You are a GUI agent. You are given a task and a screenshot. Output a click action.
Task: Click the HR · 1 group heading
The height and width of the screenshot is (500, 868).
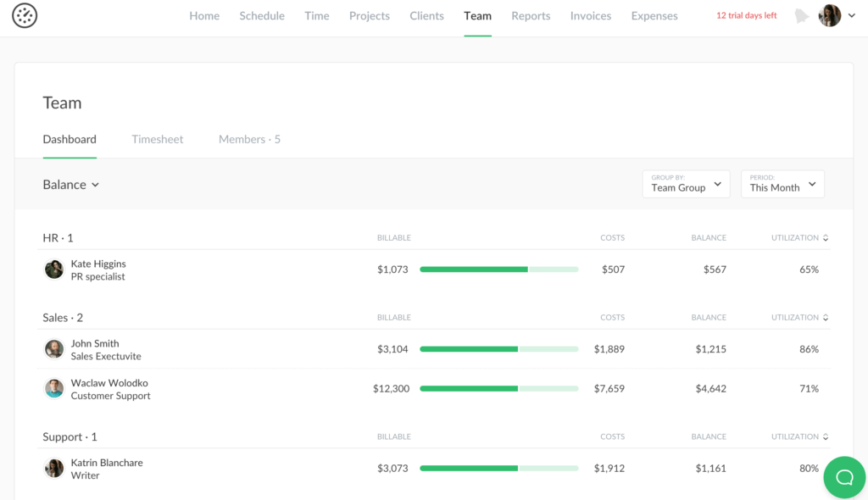coord(58,237)
